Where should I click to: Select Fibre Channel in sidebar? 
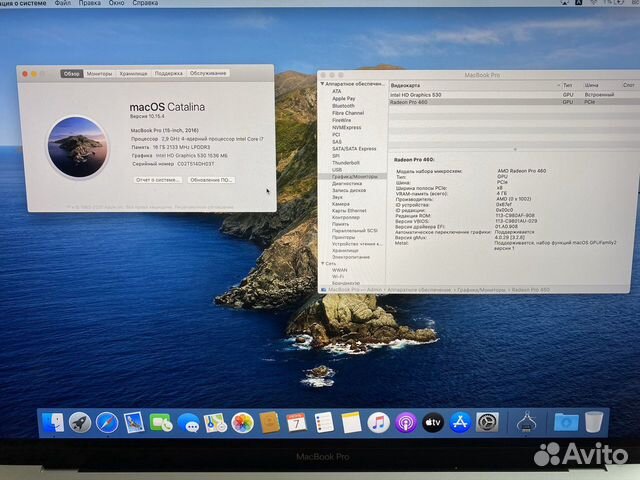coord(348,113)
